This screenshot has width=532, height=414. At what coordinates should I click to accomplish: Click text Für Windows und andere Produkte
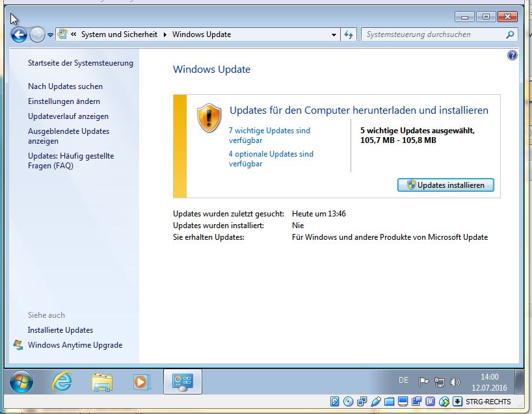(390, 237)
